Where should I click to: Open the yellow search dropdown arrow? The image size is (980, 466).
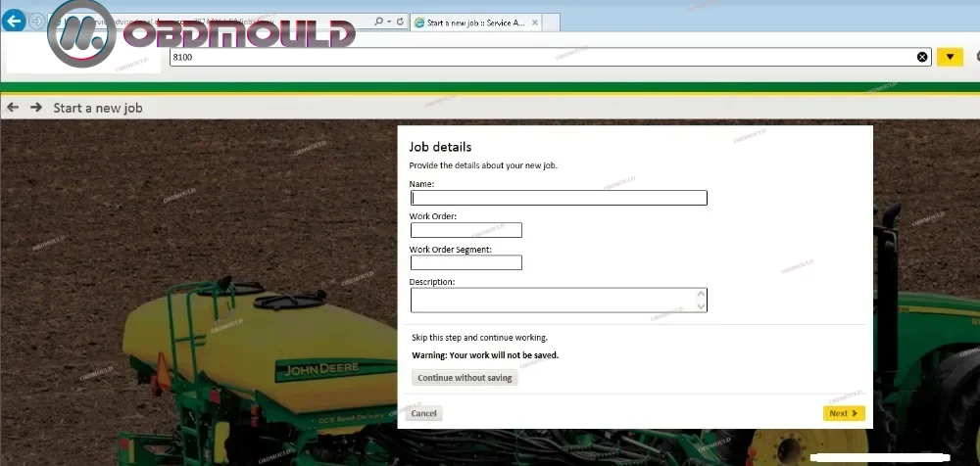950,57
